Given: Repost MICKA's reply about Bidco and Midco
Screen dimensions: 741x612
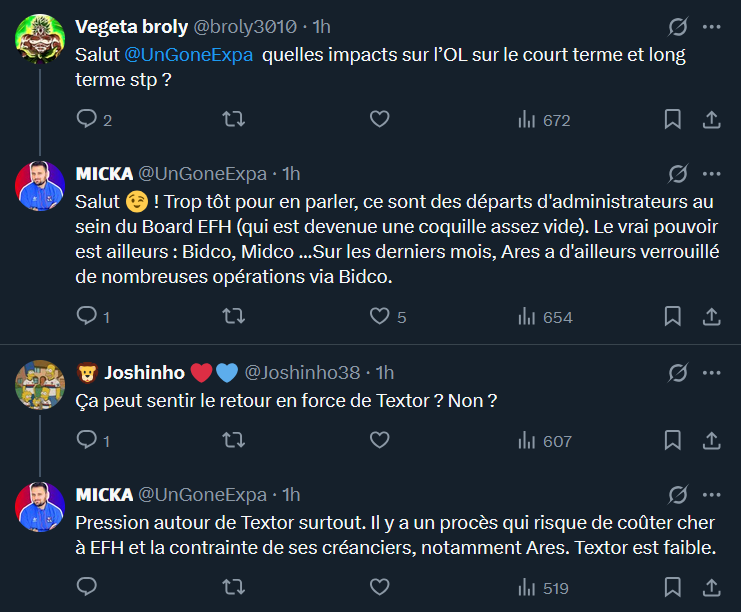Looking at the screenshot, I should pos(233,317).
